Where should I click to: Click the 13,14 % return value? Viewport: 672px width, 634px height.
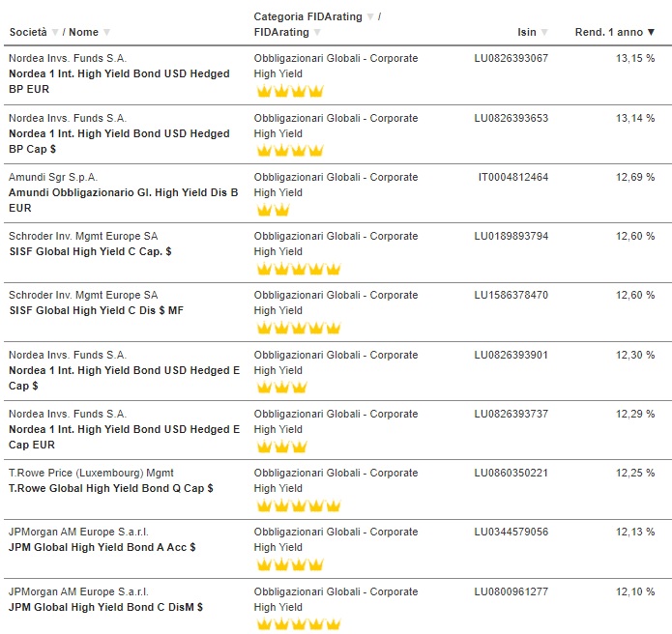635,118
